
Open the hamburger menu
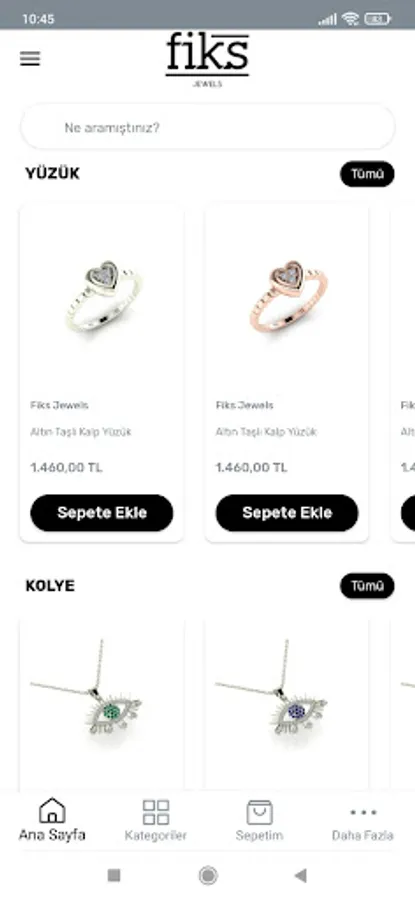click(x=30, y=59)
